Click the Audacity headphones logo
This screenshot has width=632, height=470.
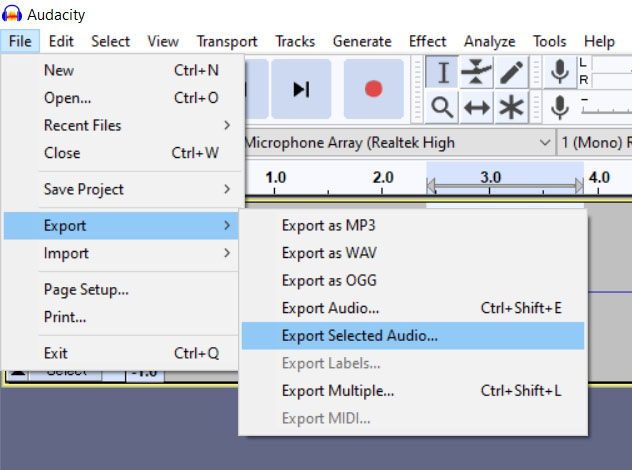(12, 14)
